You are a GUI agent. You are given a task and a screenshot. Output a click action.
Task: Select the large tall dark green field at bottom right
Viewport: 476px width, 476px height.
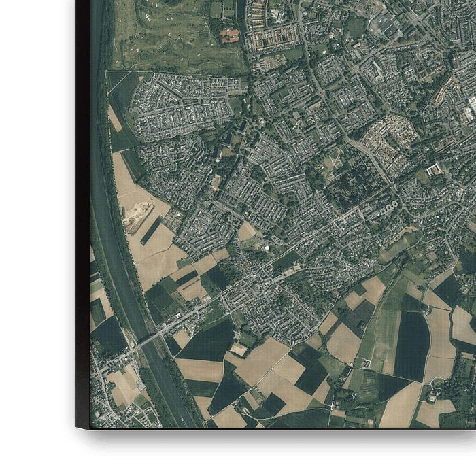pyautogui.click(x=412, y=345)
